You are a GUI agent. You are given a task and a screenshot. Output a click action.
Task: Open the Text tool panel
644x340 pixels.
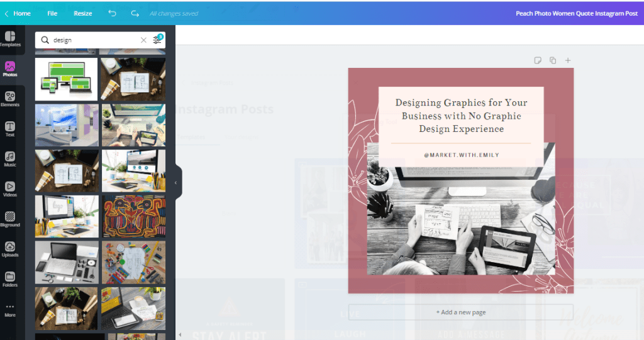point(10,129)
